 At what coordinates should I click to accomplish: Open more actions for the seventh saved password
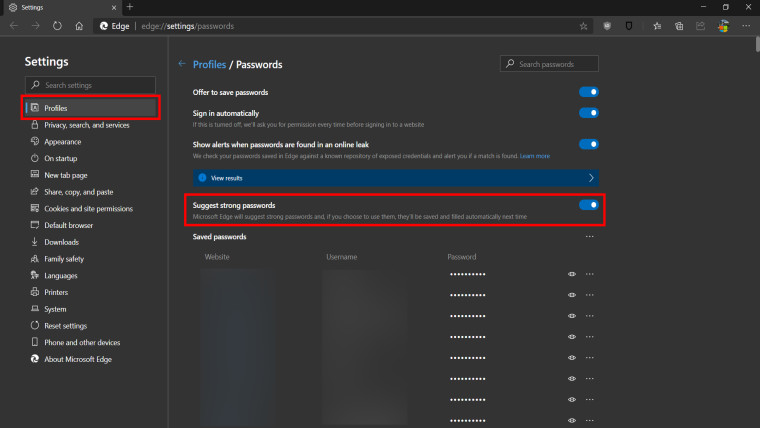589,399
